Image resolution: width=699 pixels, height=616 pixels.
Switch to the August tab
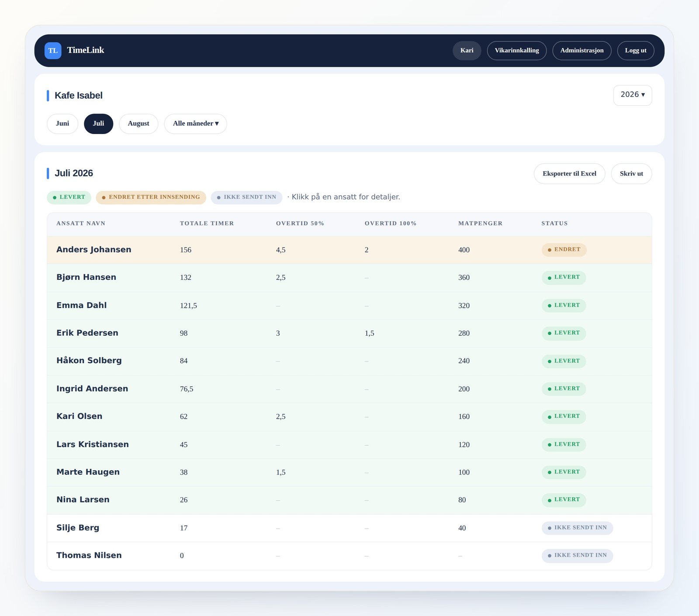click(x=138, y=124)
